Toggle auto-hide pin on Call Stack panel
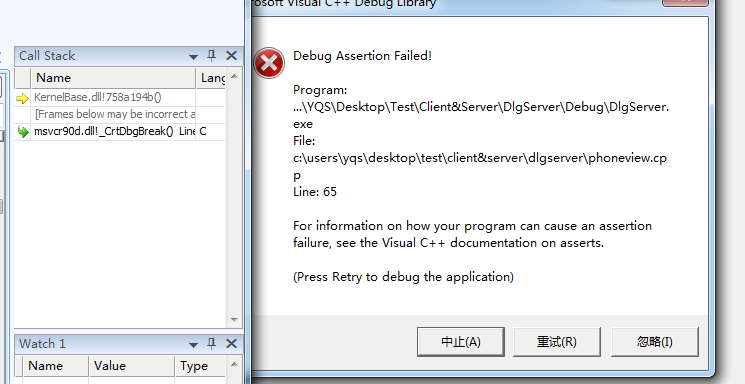The width and height of the screenshot is (745, 384). (x=212, y=56)
